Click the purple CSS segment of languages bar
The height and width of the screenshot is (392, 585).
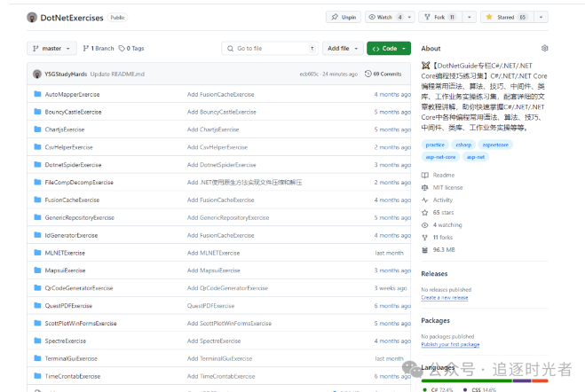(522, 380)
